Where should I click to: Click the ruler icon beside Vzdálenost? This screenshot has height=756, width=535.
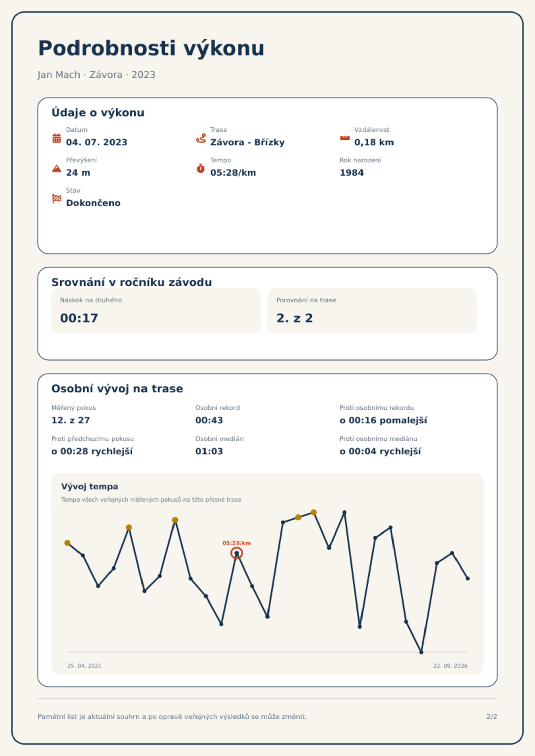click(x=345, y=138)
